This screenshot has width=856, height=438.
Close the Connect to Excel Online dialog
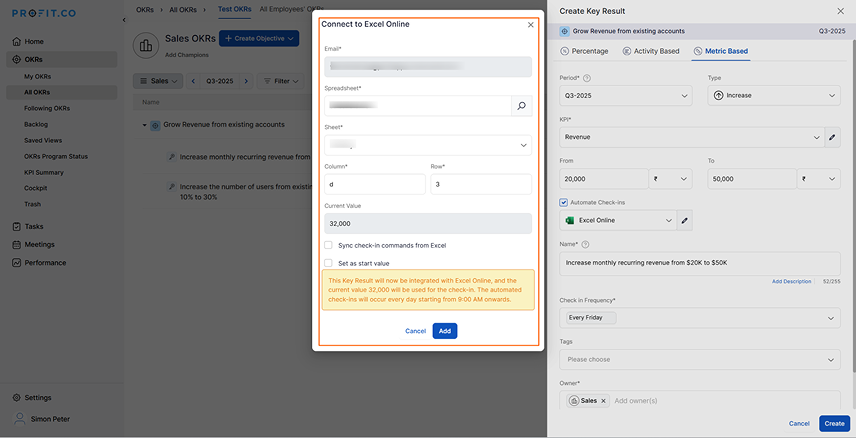tap(531, 25)
